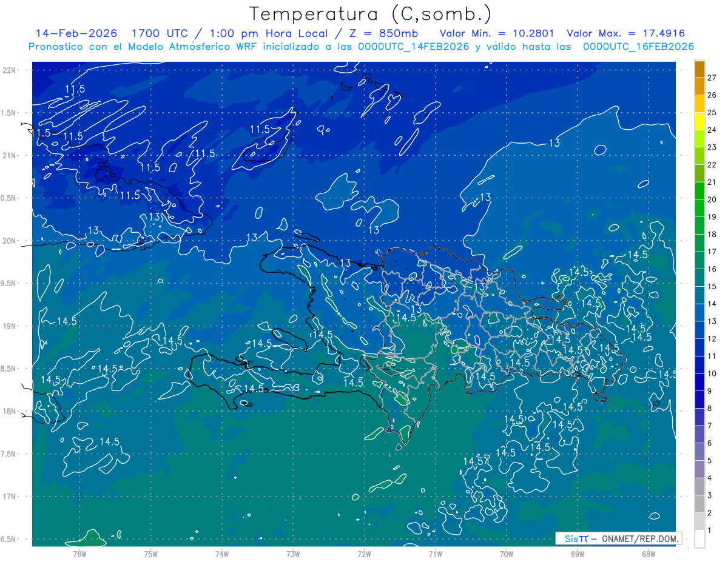Viewport: 728px width, 562px height.
Task: Click the dark blue legend swatch between 9 and 10
Action: 699,382
